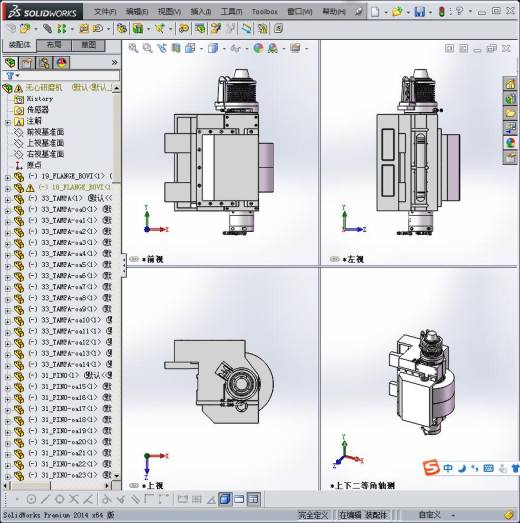Viewport: 520px width, 523px height.
Task: Open the 窗口(W) menu
Action: coord(300,12)
